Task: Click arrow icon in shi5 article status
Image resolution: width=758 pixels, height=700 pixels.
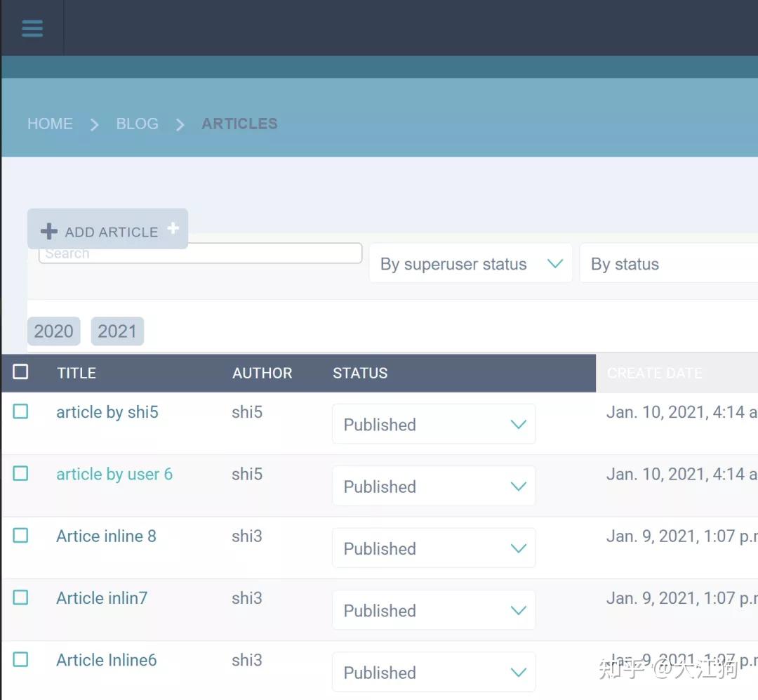Action: click(x=518, y=424)
